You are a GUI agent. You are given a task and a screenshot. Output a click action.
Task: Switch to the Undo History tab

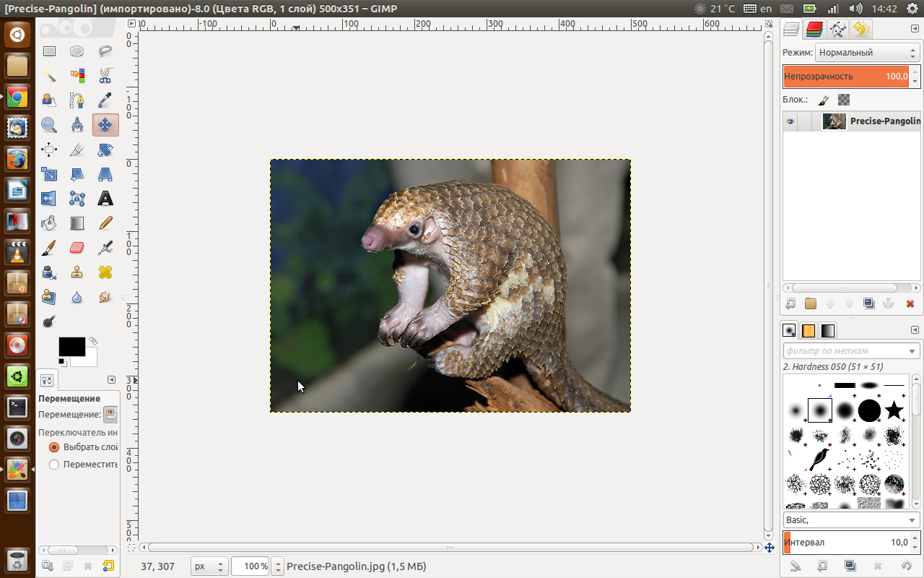click(860, 29)
